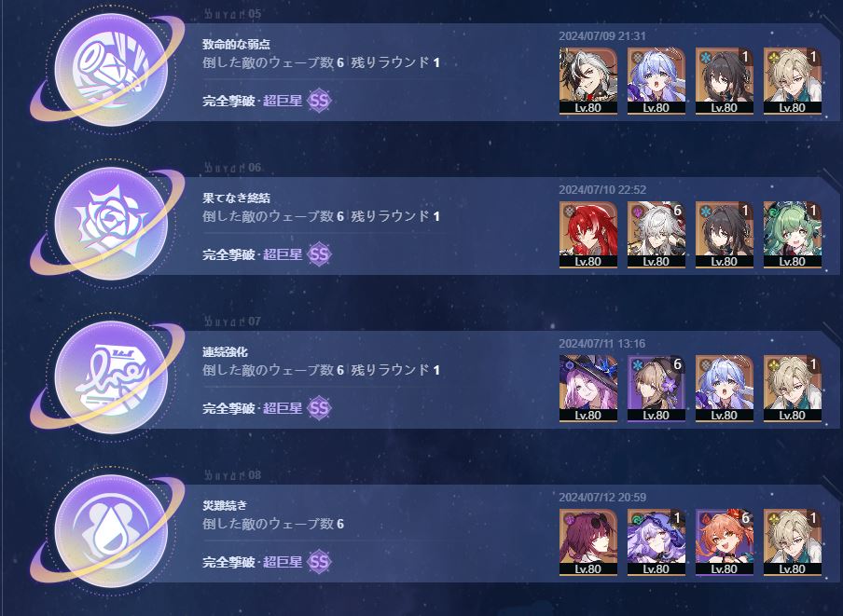843x616 pixels.
Task: Open the 連続強化 stage emblem icon
Action: pos(111,377)
